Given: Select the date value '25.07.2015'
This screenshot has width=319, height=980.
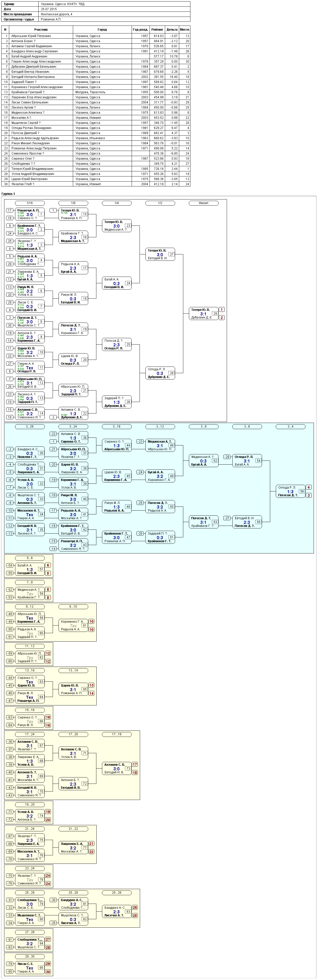Looking at the screenshot, I should point(49,9).
